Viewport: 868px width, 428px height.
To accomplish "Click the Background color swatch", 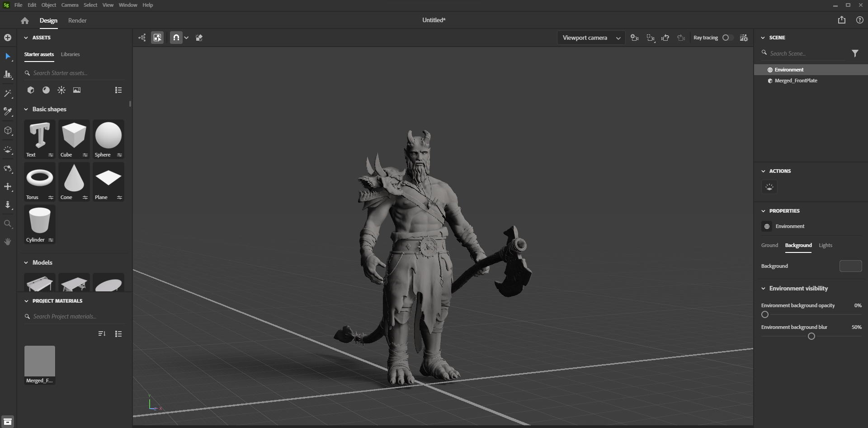I will 850,266.
